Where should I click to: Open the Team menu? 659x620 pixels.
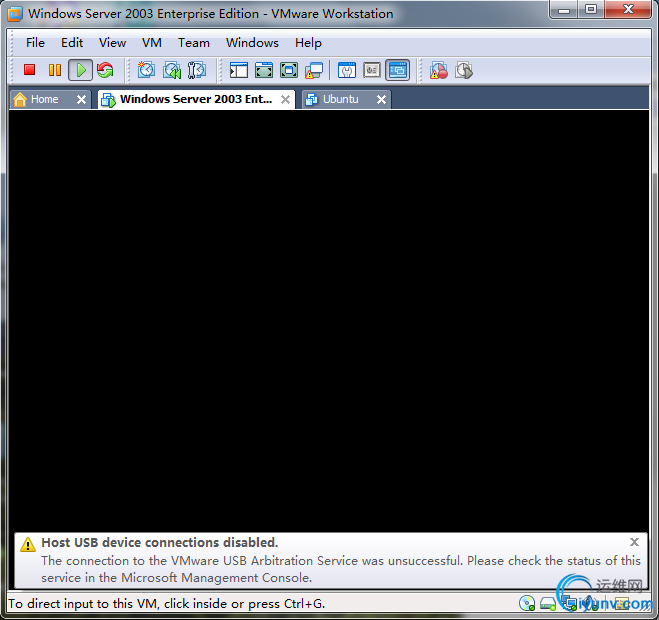[194, 43]
